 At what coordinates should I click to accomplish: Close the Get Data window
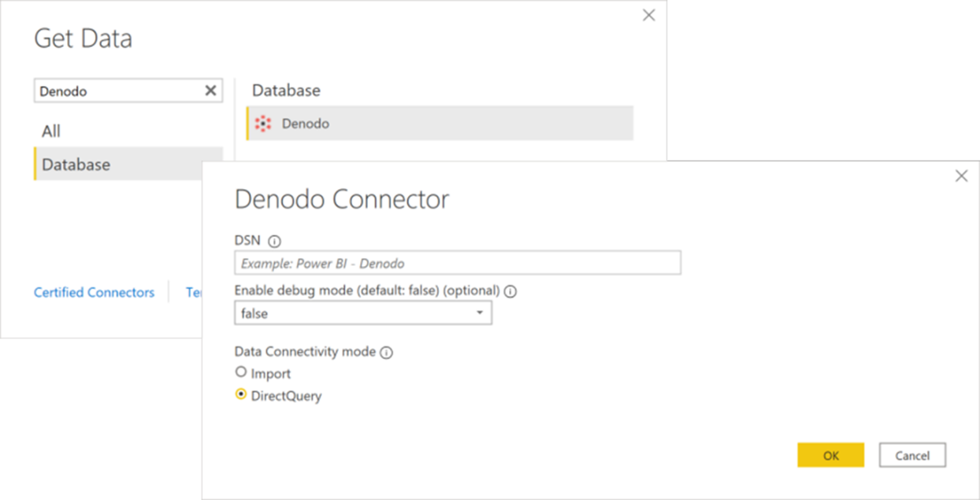tap(648, 16)
